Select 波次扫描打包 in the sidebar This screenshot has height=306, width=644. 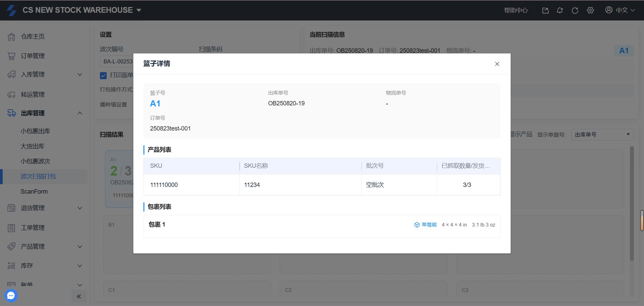click(38, 176)
